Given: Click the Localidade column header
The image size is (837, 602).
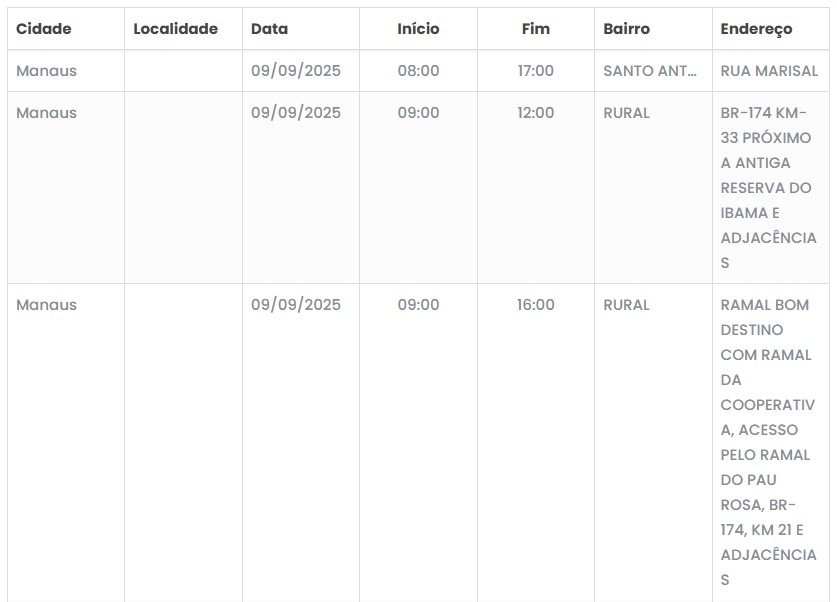Looking at the screenshot, I should pyautogui.click(x=175, y=29).
